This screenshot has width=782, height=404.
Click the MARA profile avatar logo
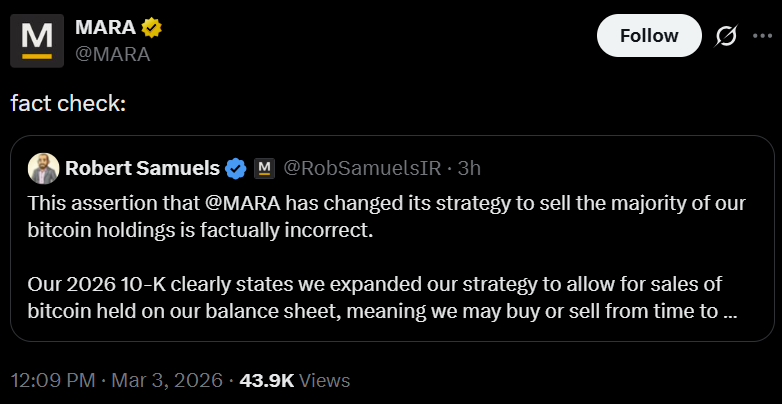(37, 41)
